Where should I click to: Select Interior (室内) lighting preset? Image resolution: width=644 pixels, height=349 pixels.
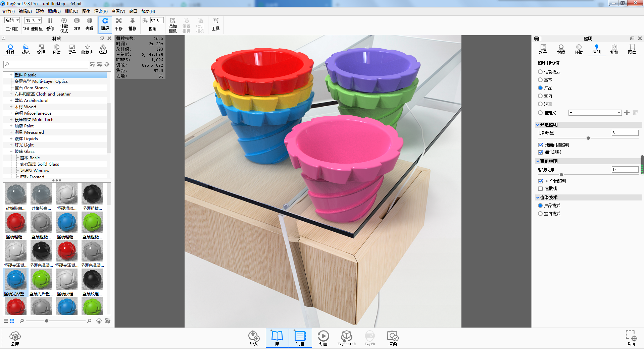[x=540, y=96]
